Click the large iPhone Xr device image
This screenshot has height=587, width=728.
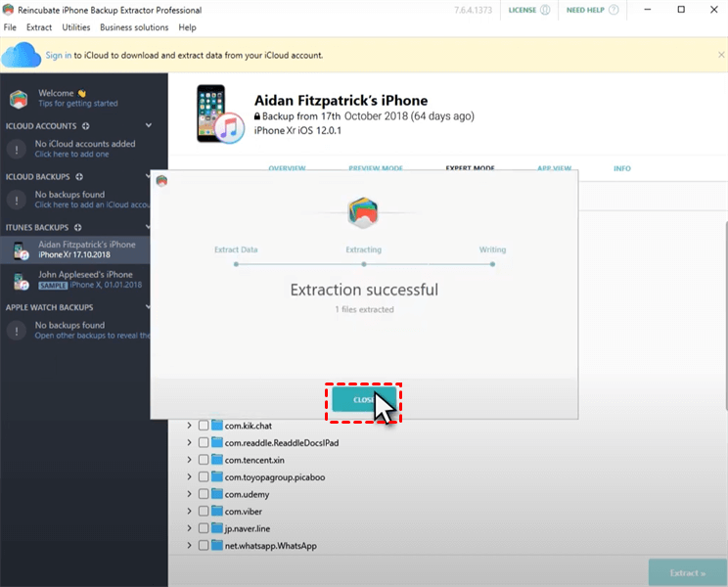(x=220, y=114)
